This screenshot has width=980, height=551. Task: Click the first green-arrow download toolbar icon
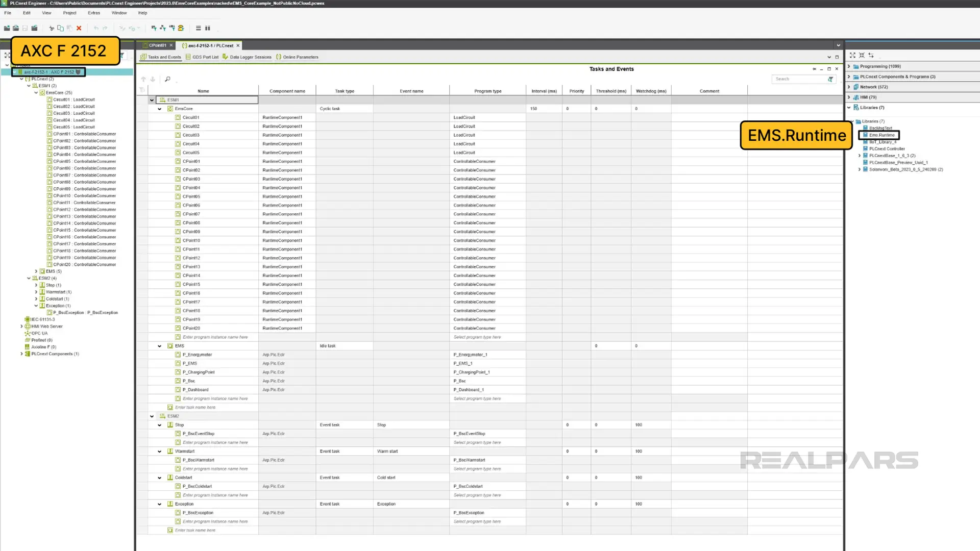point(154,28)
